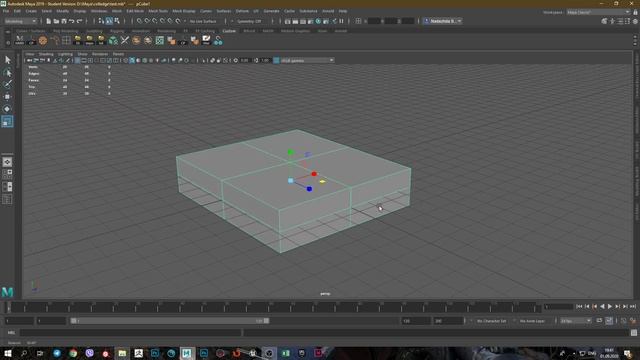Click the current frame field by playback controls
Viewport: 640px width, 360px height.
(558, 307)
